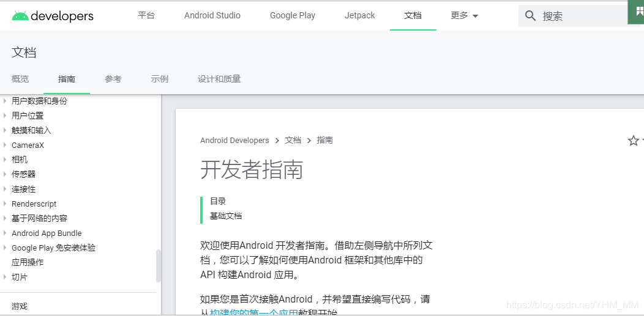
Task: Select the 文档 top navigation tab
Action: 413,15
